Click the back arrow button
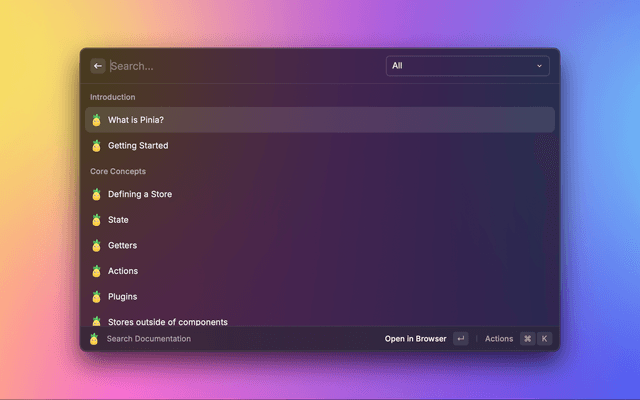The width and height of the screenshot is (640, 400). [x=98, y=66]
